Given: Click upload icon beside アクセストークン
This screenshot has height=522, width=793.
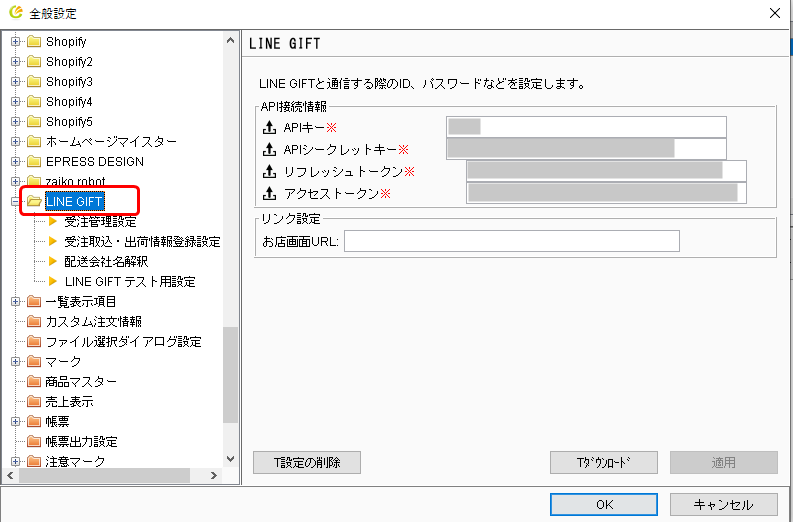Looking at the screenshot, I should coord(269,193).
